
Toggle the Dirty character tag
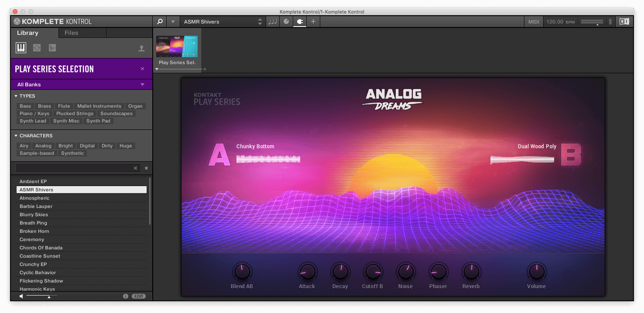(x=107, y=146)
